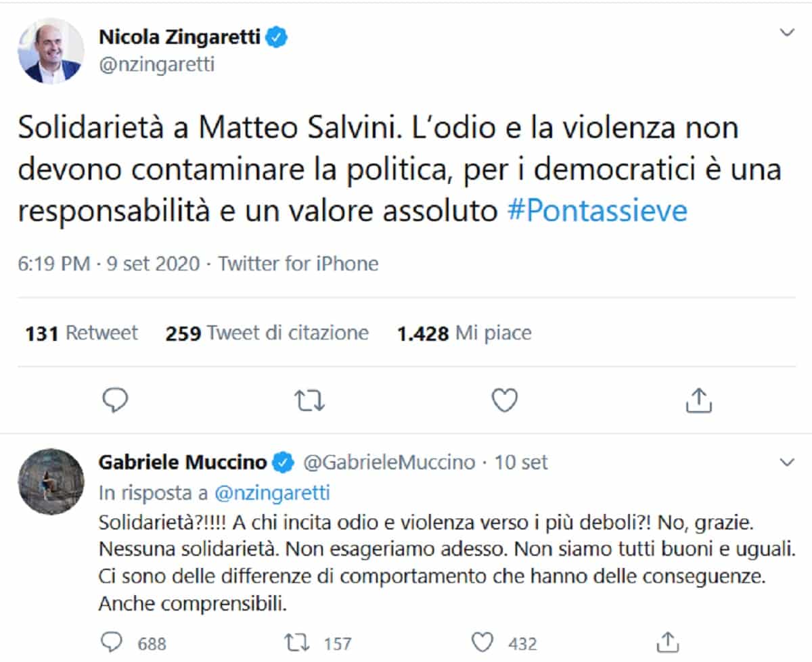
Task: Open the #Pontassieve hashtag
Action: (596, 212)
